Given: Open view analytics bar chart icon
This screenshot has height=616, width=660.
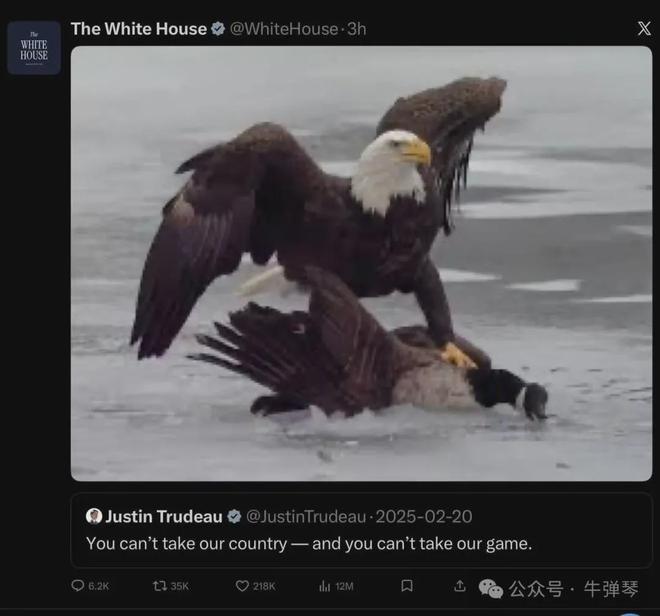Looking at the screenshot, I should 325,586.
